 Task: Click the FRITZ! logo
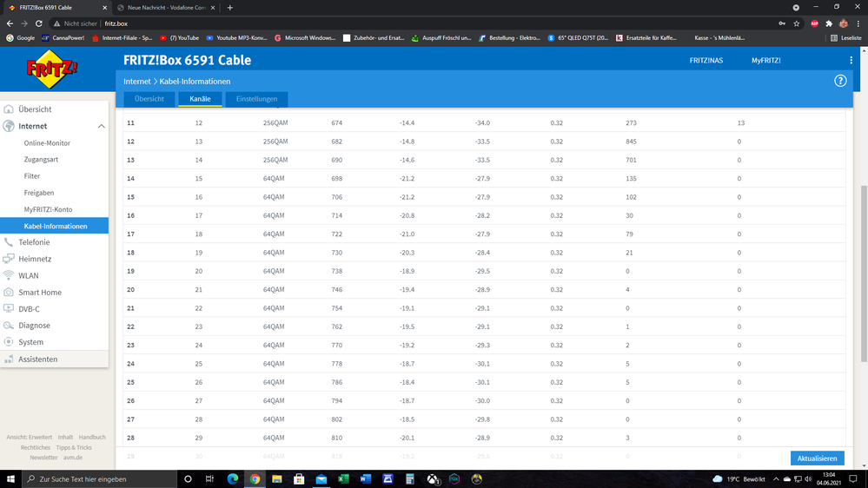(x=52, y=69)
